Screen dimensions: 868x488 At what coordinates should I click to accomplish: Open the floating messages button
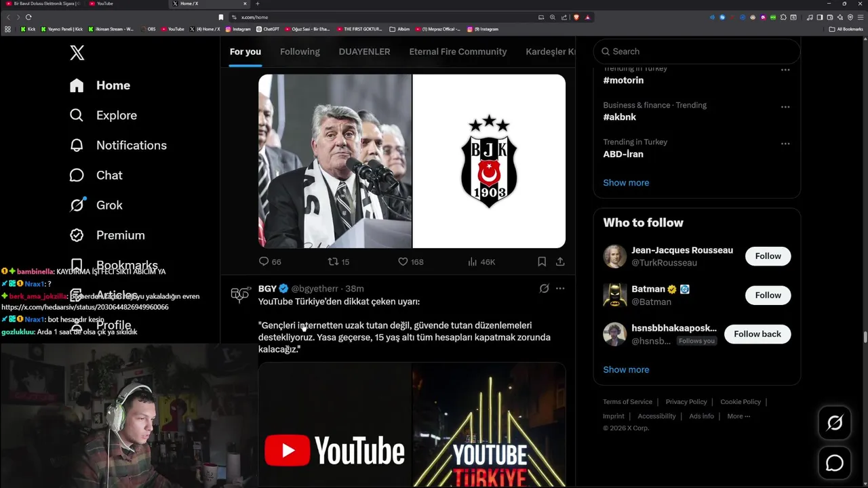[x=835, y=463]
